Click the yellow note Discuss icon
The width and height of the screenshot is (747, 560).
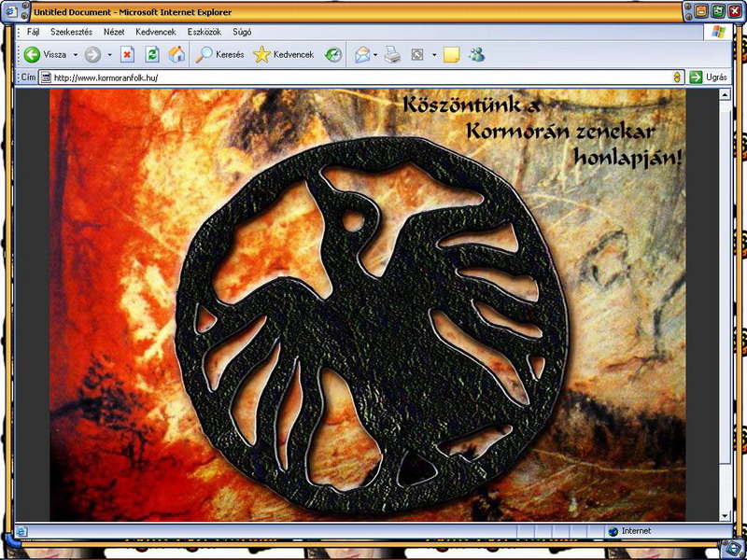coord(451,55)
